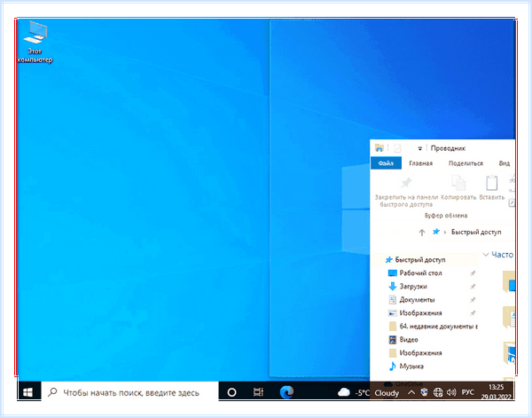The image size is (532, 418).
Task: Open the weather widget showing -5°C Cloudy
Action: point(368,392)
